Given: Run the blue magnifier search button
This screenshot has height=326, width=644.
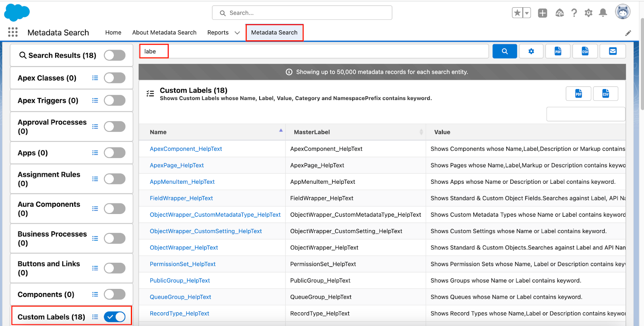Looking at the screenshot, I should point(505,51).
